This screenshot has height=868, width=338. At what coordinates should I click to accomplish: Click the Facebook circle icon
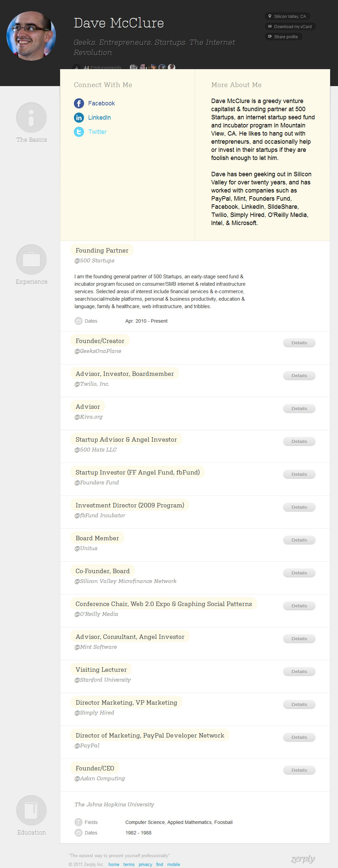[79, 103]
